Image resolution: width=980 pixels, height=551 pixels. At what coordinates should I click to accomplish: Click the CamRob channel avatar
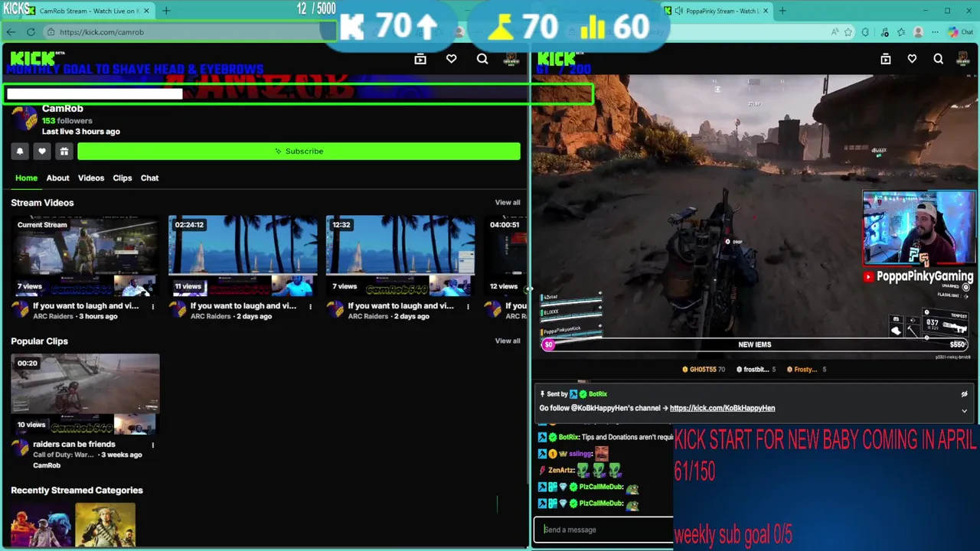(24, 119)
